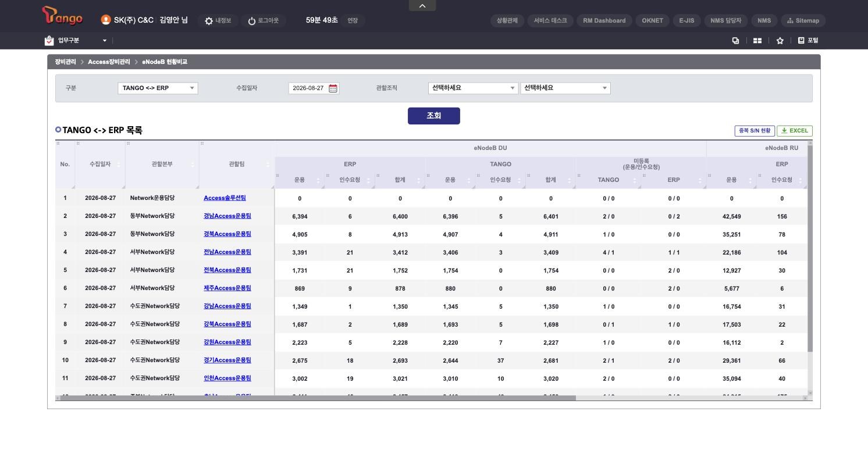Click the 6,394 cell in row 2
This screenshot has width=868, height=472.
pyautogui.click(x=300, y=217)
